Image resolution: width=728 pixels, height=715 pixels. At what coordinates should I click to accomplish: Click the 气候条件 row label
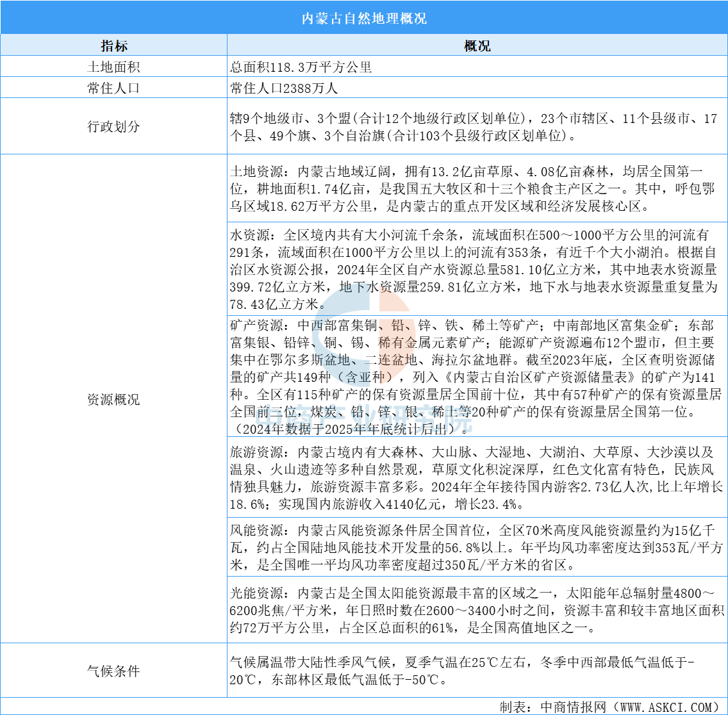113,671
